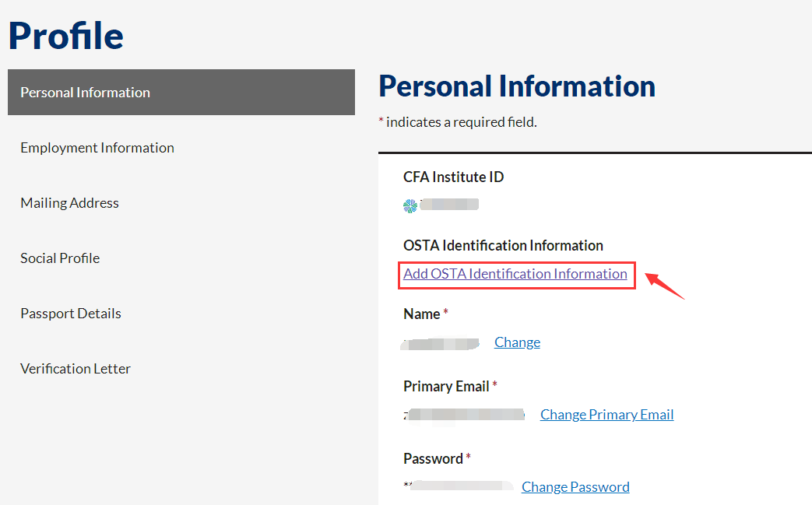Click Add OSTA Identification Information link

coord(515,274)
